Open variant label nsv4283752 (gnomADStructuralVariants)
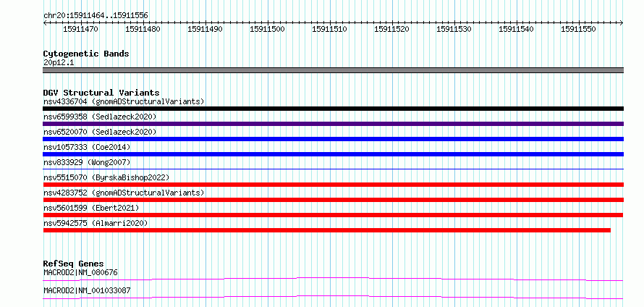The height and width of the screenshot is (307, 644). [x=124, y=193]
